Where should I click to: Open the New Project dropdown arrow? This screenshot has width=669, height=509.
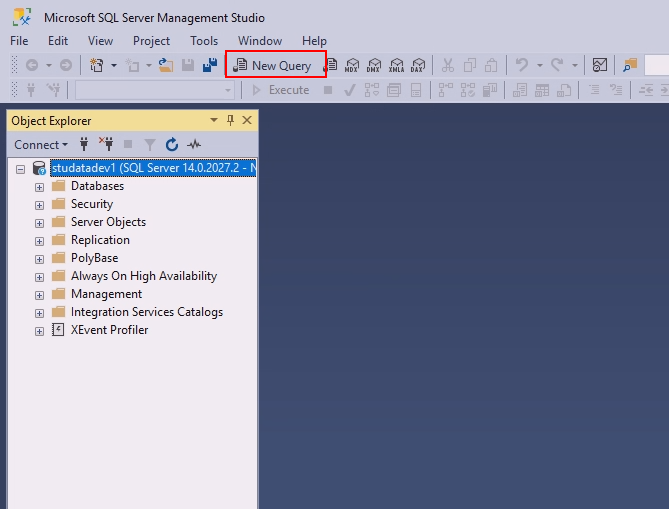tap(114, 65)
